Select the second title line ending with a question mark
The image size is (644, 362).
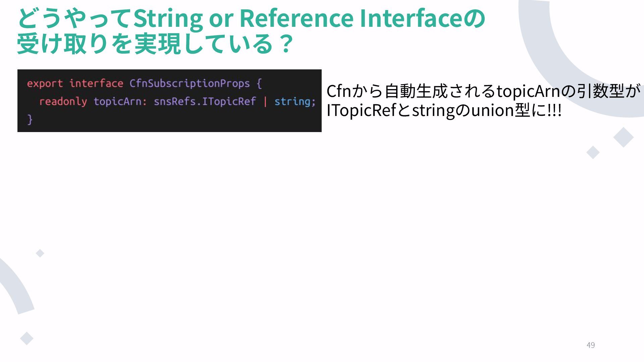[x=155, y=44]
